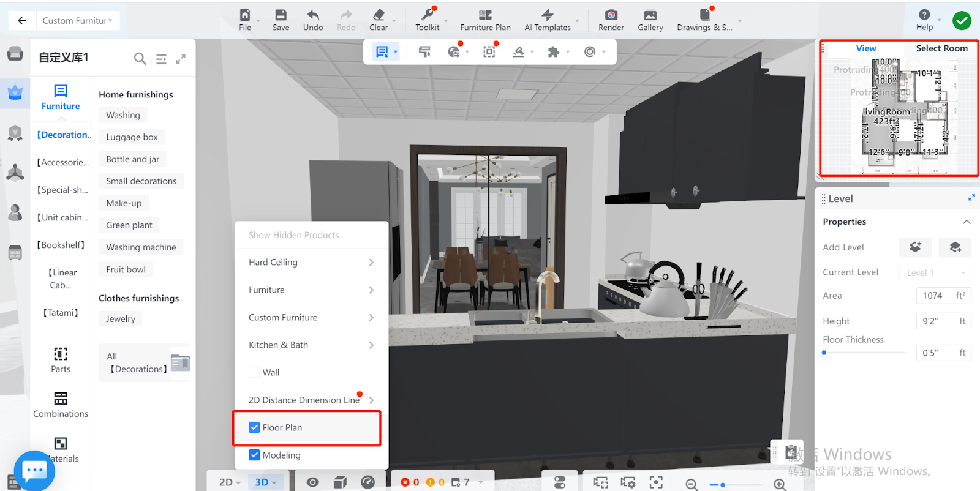Toggle the library list view icon
Viewport: 980px width, 491px height.
tap(161, 59)
